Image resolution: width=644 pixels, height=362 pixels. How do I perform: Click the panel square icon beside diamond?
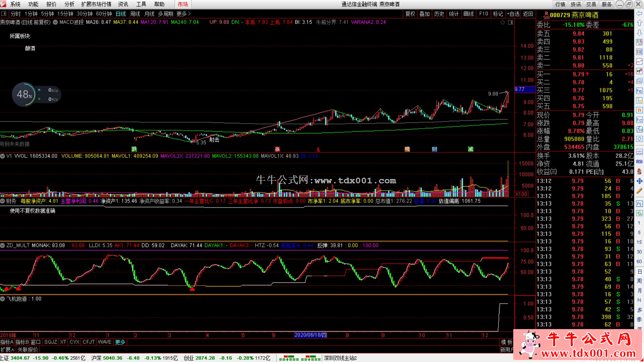coord(510,22)
